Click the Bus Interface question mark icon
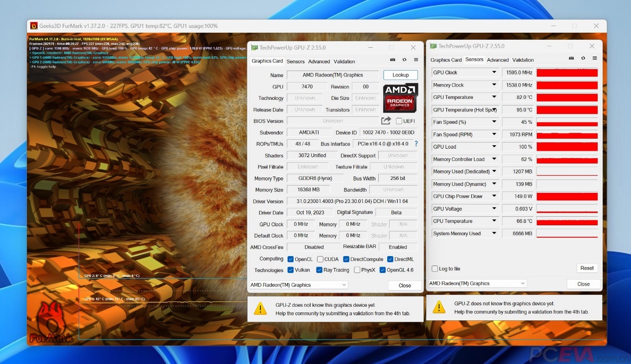Viewport: 631px width, 364px height. pos(416,144)
